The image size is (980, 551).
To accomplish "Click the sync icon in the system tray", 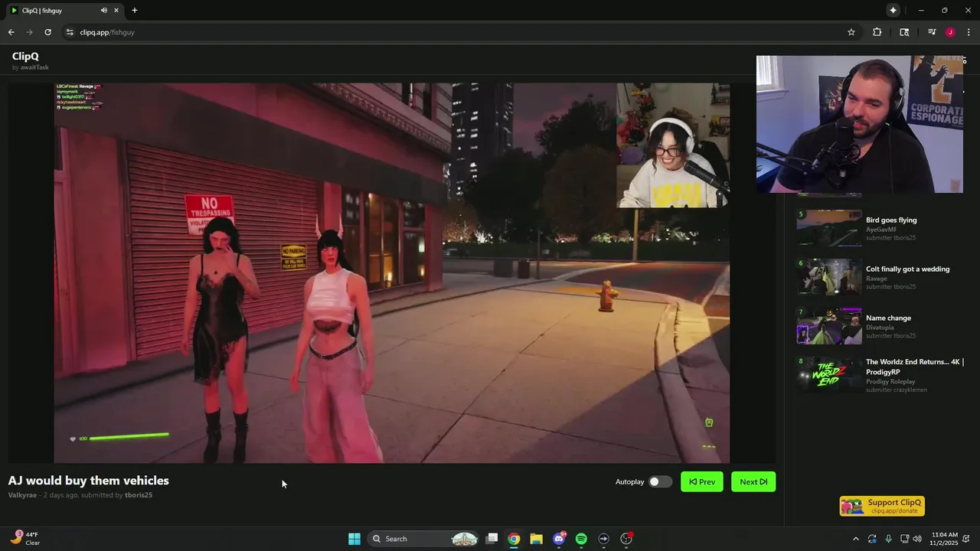I will [872, 539].
